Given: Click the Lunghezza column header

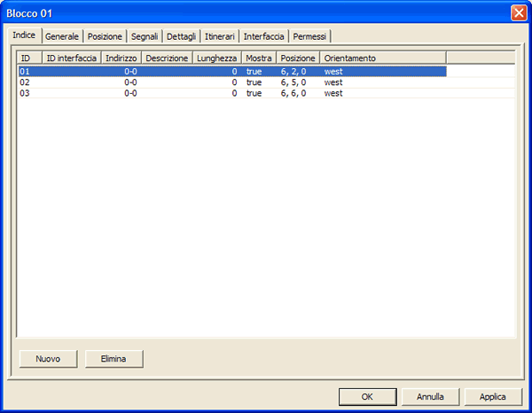Looking at the screenshot, I should pyautogui.click(x=216, y=58).
